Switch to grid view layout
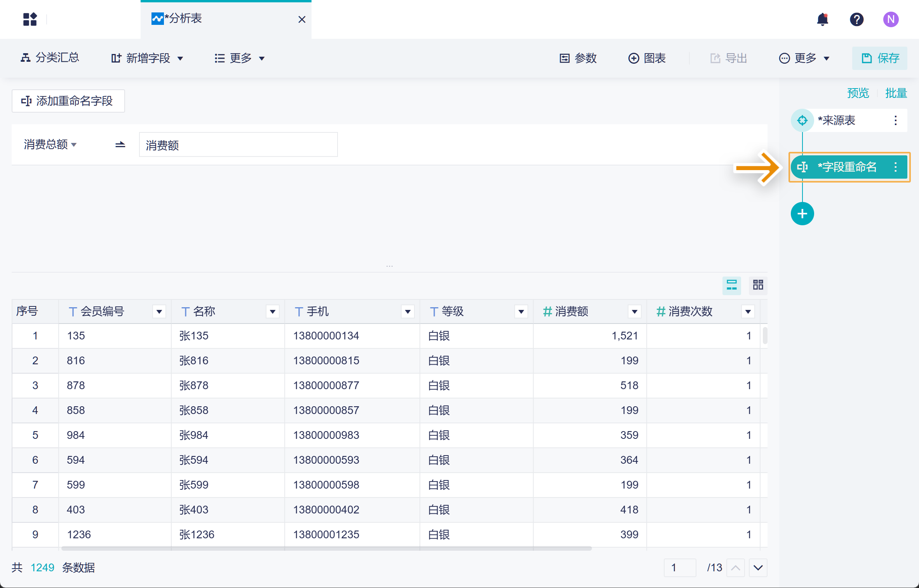 (758, 285)
